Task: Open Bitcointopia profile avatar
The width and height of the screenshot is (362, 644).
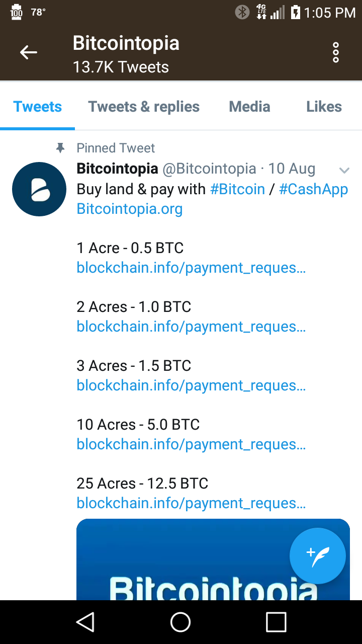Action: point(39,189)
